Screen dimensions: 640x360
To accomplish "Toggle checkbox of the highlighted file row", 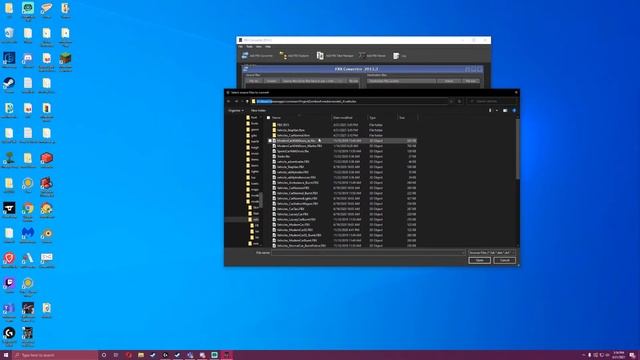I will [270, 140].
